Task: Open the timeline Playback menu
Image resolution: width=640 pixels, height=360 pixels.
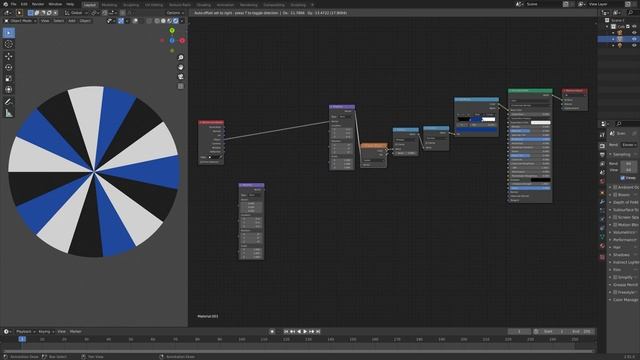Action: click(25, 331)
